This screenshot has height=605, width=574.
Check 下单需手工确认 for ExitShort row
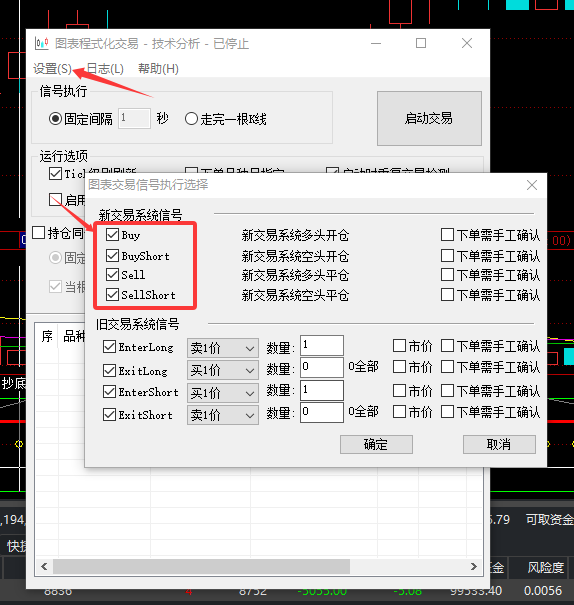point(447,411)
